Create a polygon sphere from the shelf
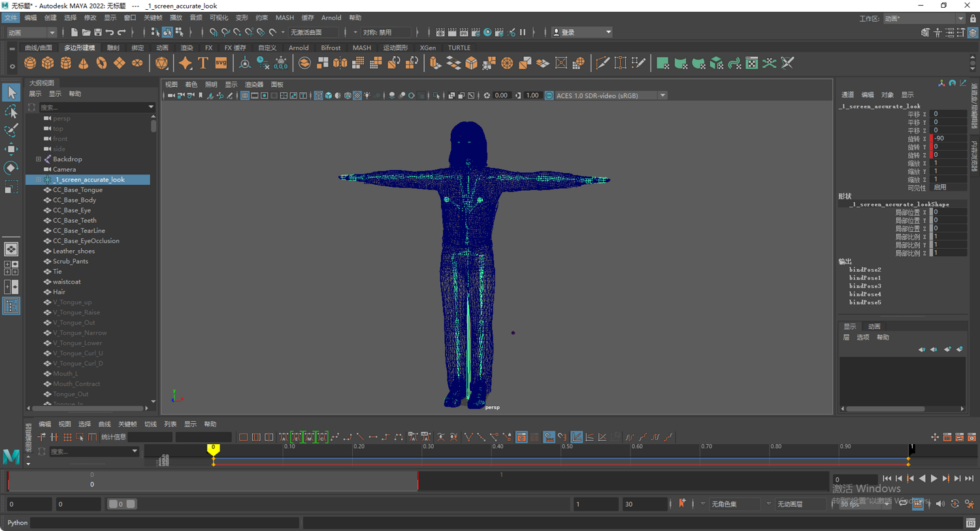Screen dimensions: 980x531 point(30,63)
